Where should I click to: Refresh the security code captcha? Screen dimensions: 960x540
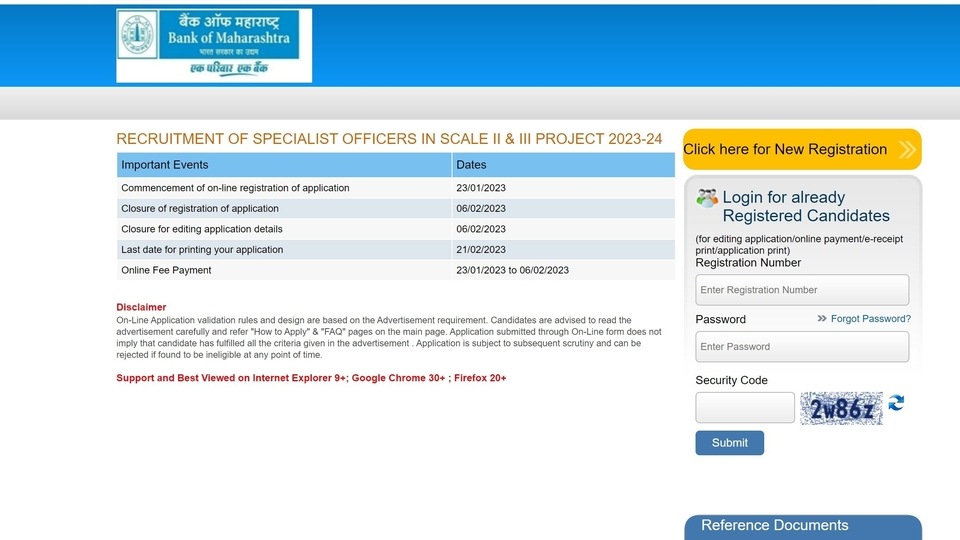[x=896, y=402]
